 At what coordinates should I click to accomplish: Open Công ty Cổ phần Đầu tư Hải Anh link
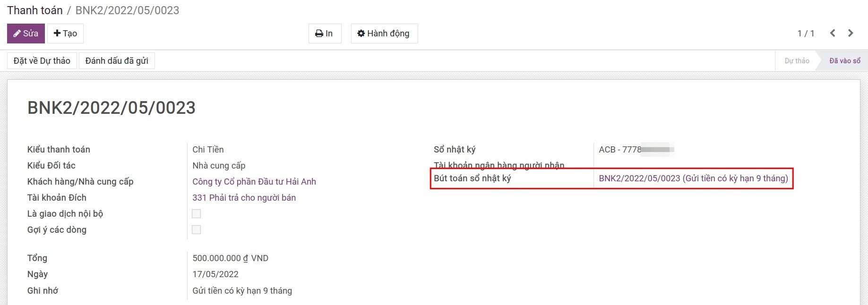click(x=254, y=182)
